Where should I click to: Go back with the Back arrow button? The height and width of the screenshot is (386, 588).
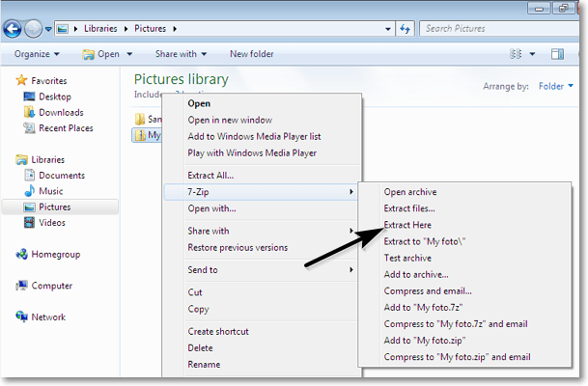pyautogui.click(x=12, y=29)
